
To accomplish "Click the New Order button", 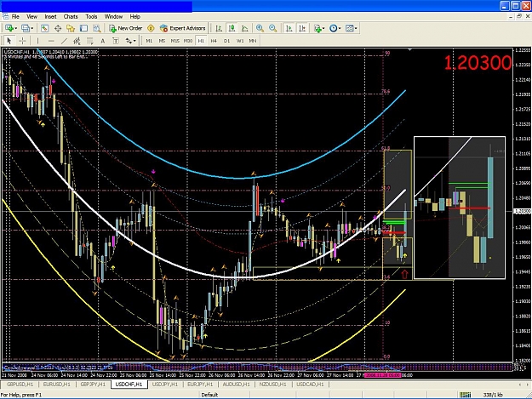I will pyautogui.click(x=125, y=28).
